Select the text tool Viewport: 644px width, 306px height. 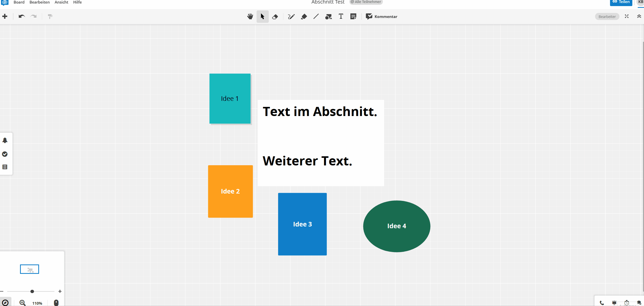341,16
